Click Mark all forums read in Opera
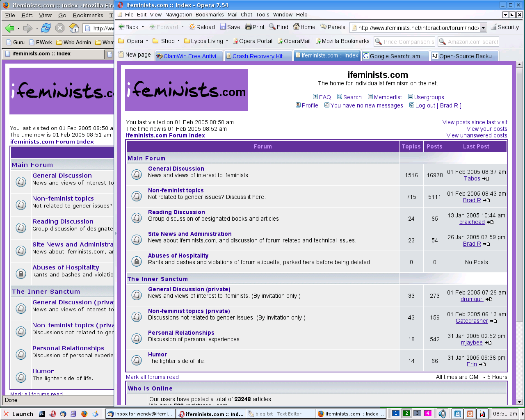 point(152,377)
